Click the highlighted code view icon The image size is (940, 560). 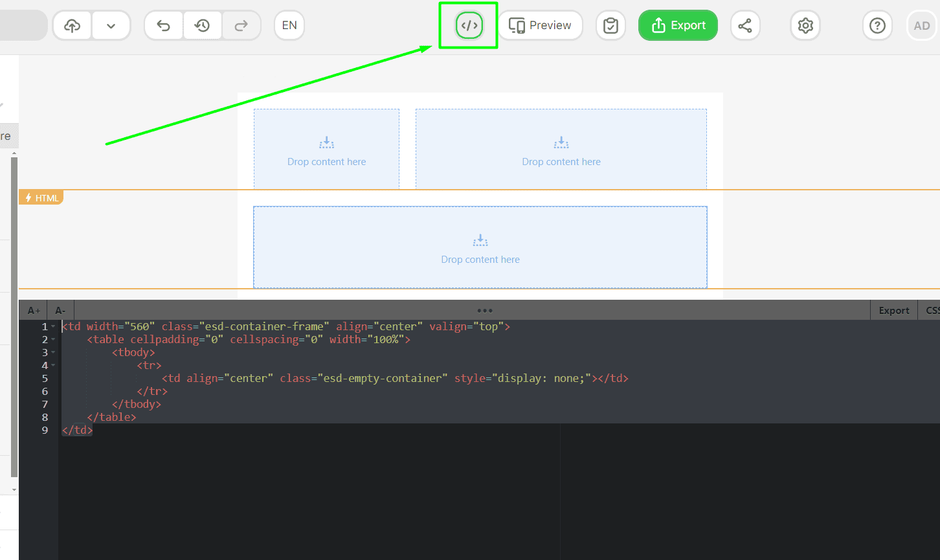468,25
